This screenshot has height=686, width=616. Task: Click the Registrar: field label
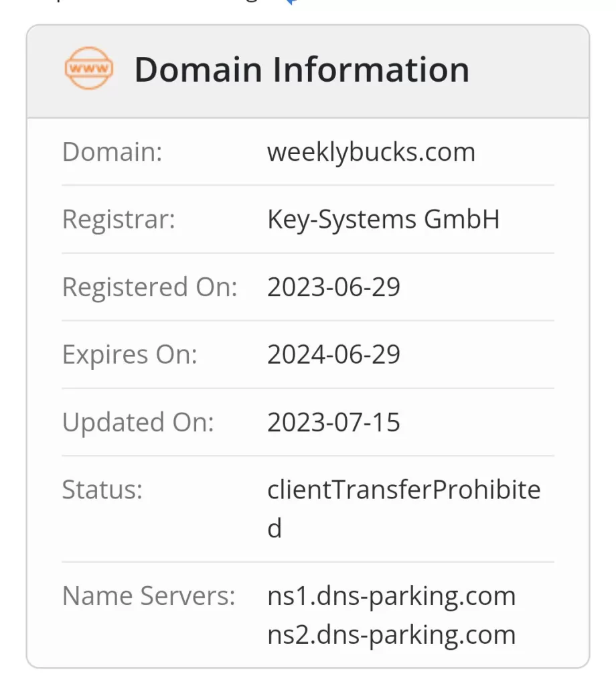click(x=119, y=220)
